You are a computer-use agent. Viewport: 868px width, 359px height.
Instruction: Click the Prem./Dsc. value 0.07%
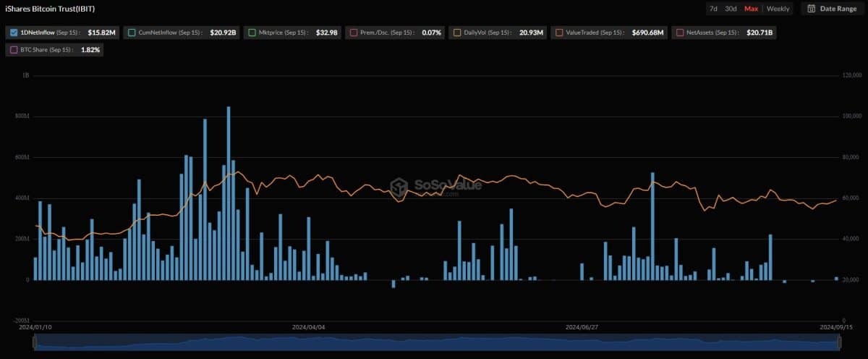pyautogui.click(x=431, y=33)
